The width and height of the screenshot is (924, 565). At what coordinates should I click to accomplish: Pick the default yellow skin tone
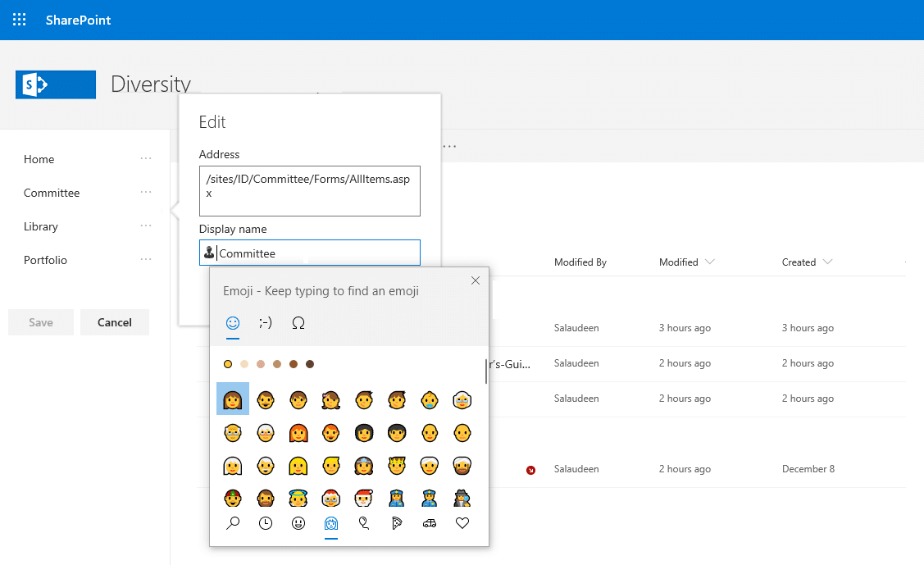(227, 363)
